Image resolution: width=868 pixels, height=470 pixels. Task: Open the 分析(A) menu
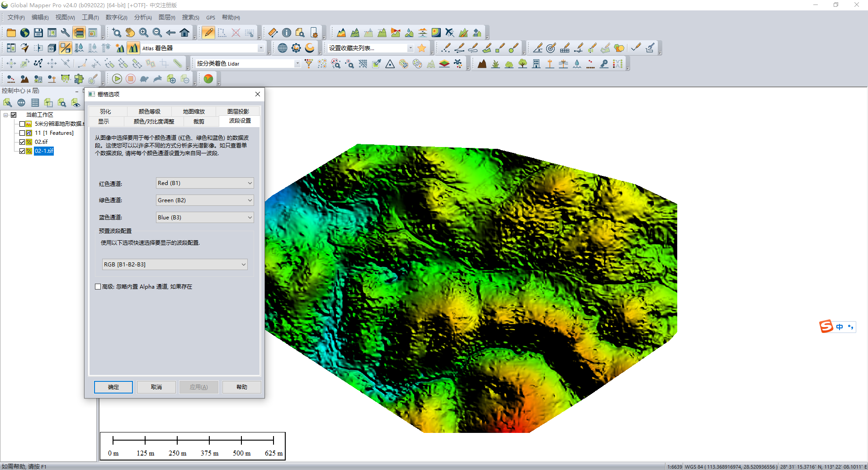click(143, 17)
